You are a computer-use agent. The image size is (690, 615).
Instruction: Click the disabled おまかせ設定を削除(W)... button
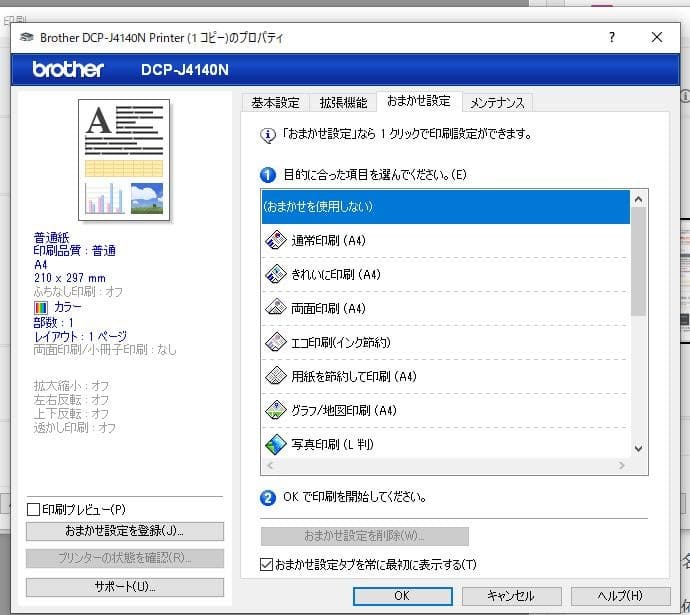tap(364, 536)
